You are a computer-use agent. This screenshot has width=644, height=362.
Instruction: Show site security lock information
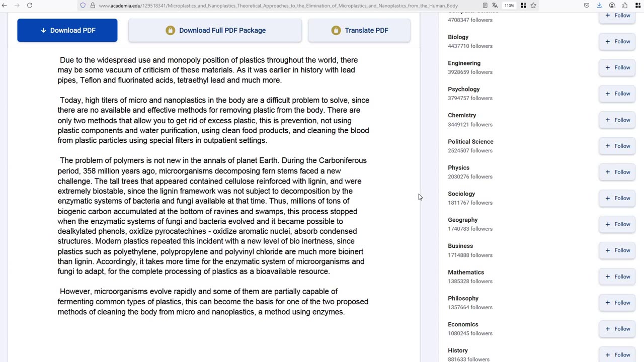coord(93,6)
